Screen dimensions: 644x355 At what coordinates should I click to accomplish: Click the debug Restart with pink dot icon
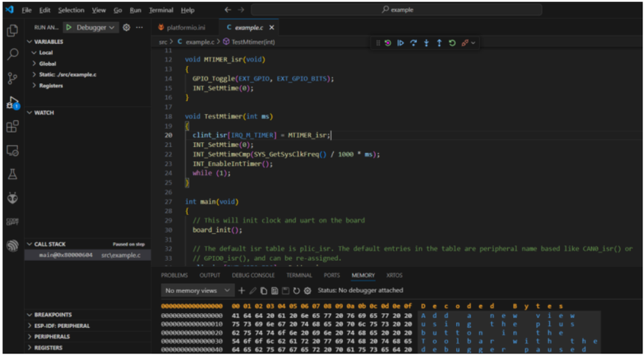click(x=388, y=43)
